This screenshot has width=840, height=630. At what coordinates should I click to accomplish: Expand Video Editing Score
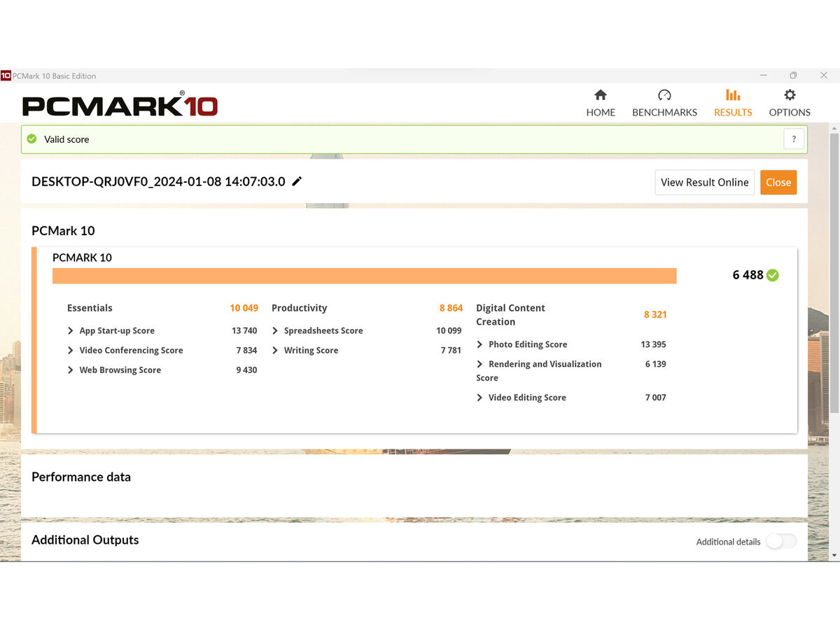point(479,398)
